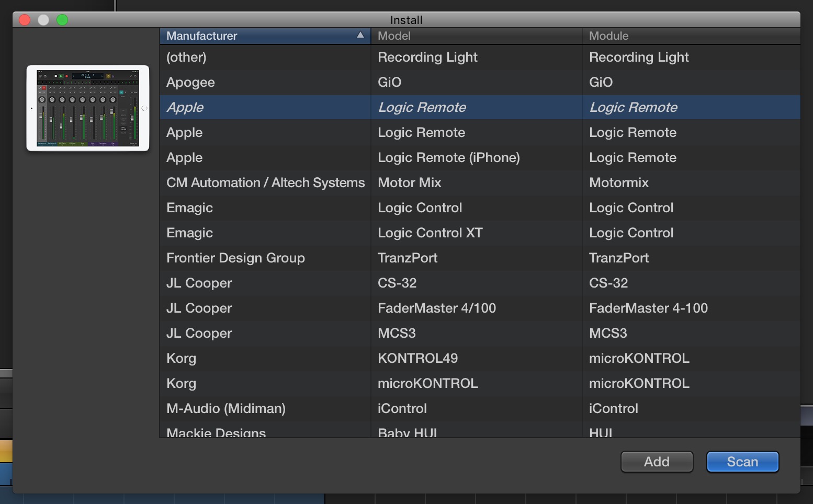This screenshot has height=504, width=813.
Task: Sort by the Model column header
Action: point(476,36)
